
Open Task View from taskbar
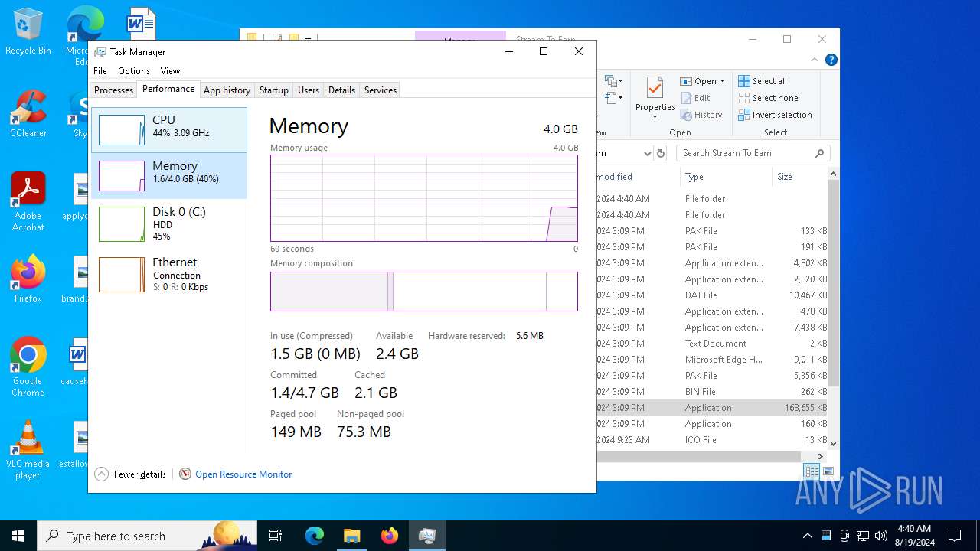coord(276,536)
